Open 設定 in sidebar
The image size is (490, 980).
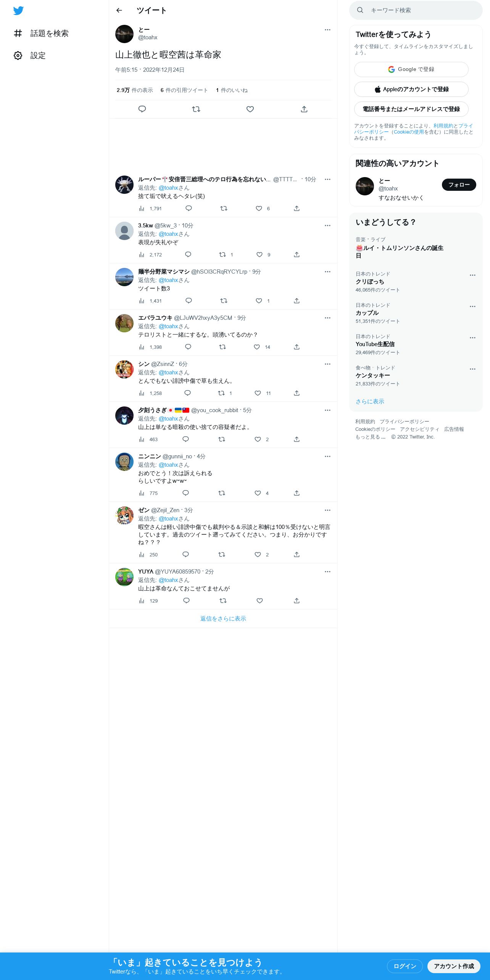tap(30, 56)
